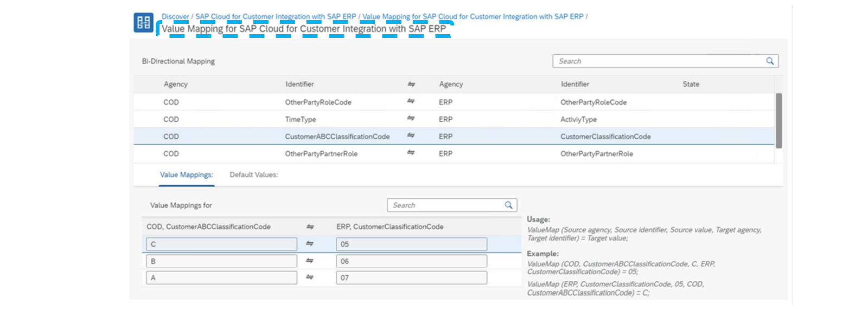The image size is (868, 310).
Task: Select the ActiviyType ERP identifier cell
Action: [x=578, y=119]
